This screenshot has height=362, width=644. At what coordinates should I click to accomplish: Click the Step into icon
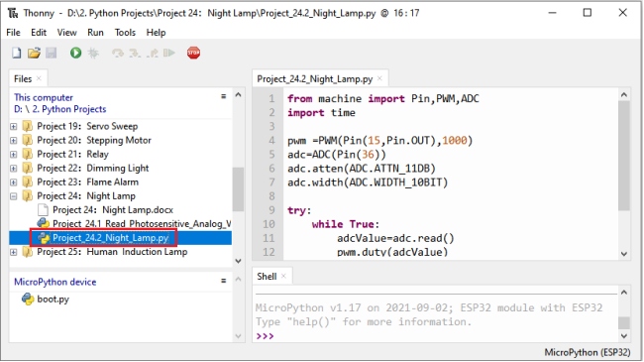tap(135, 54)
